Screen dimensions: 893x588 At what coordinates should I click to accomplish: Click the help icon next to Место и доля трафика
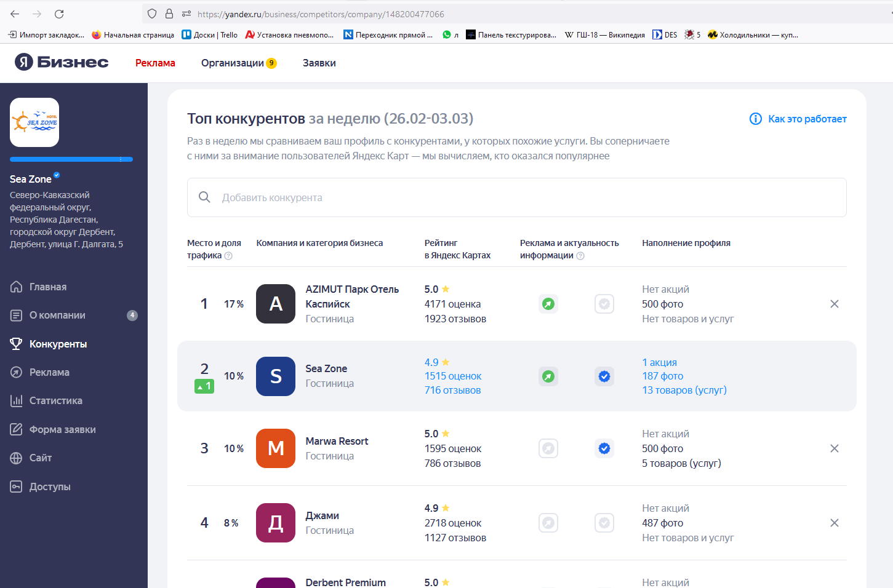pyautogui.click(x=228, y=256)
